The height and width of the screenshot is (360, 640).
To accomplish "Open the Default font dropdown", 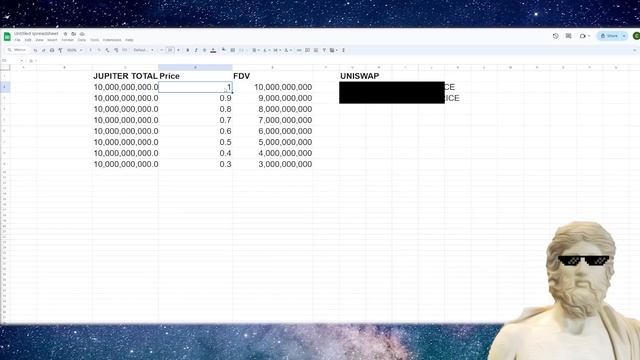I will pyautogui.click(x=143, y=50).
